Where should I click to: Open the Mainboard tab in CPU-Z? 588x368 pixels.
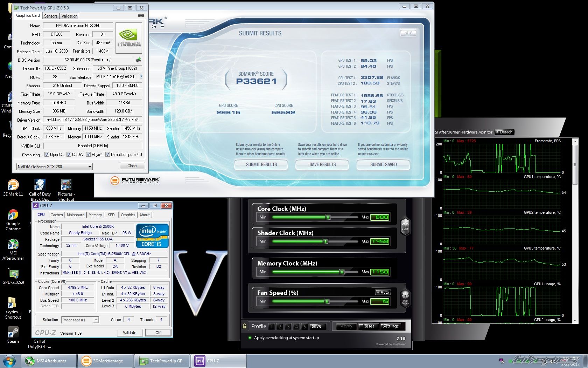pos(76,215)
